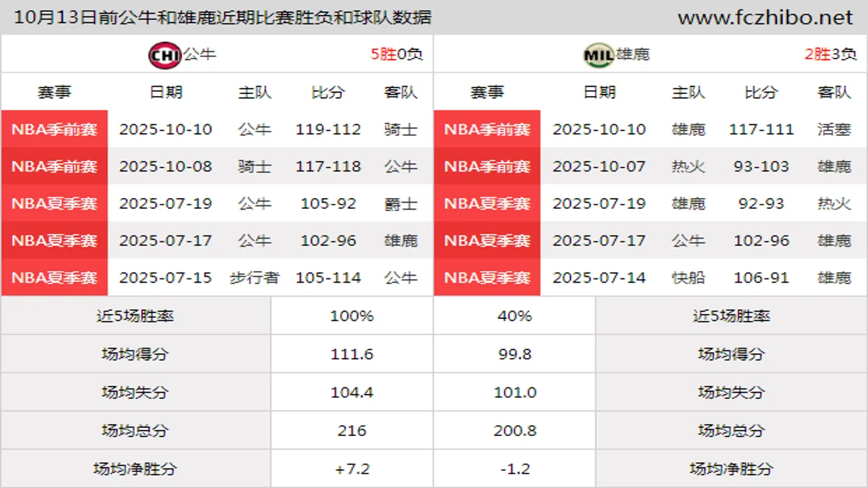Click the Bucks 2胜3负 record text

(x=830, y=54)
